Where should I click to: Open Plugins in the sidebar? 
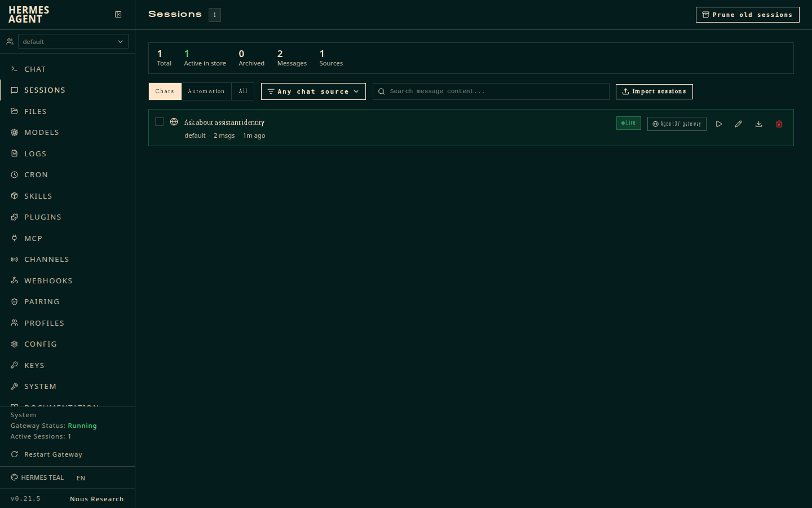tap(68, 217)
